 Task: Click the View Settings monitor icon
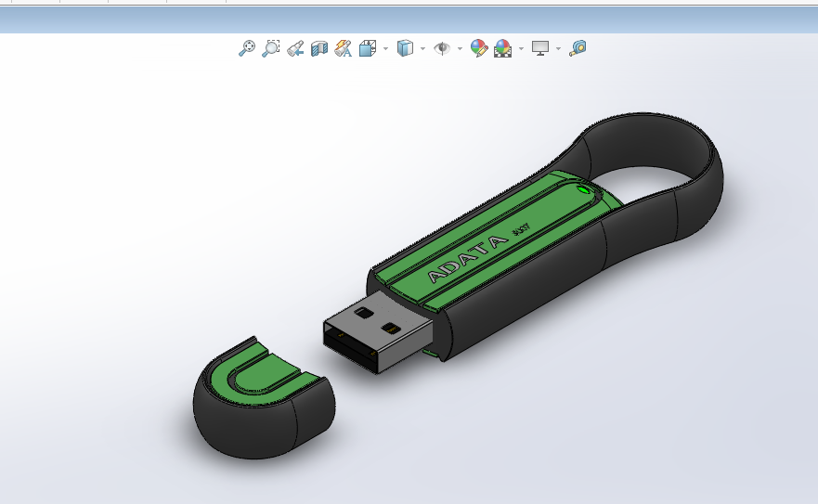tap(540, 48)
